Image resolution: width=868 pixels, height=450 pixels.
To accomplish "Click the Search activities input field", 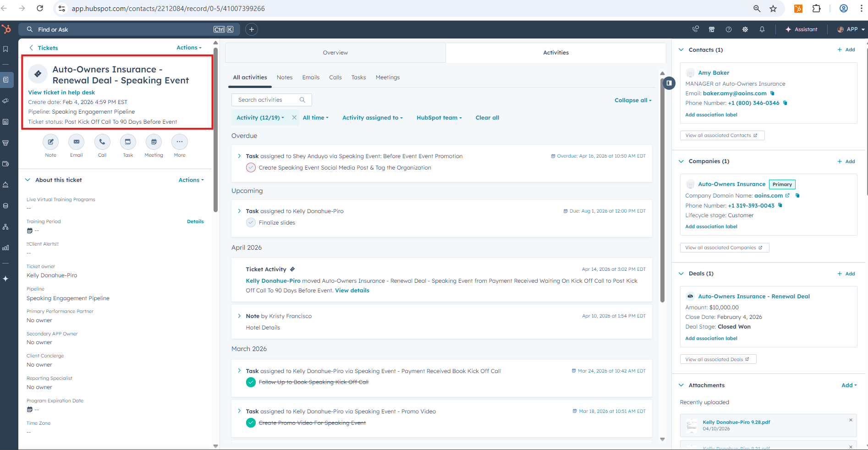I will point(268,100).
